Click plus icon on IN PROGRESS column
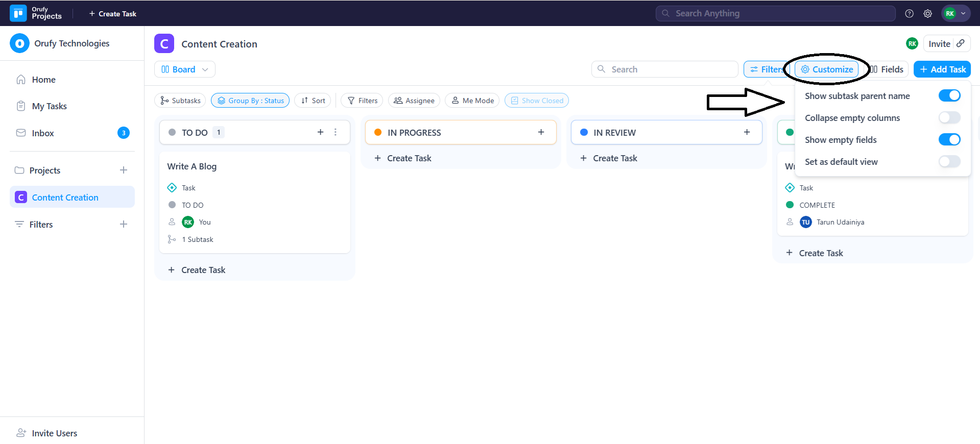 [541, 132]
